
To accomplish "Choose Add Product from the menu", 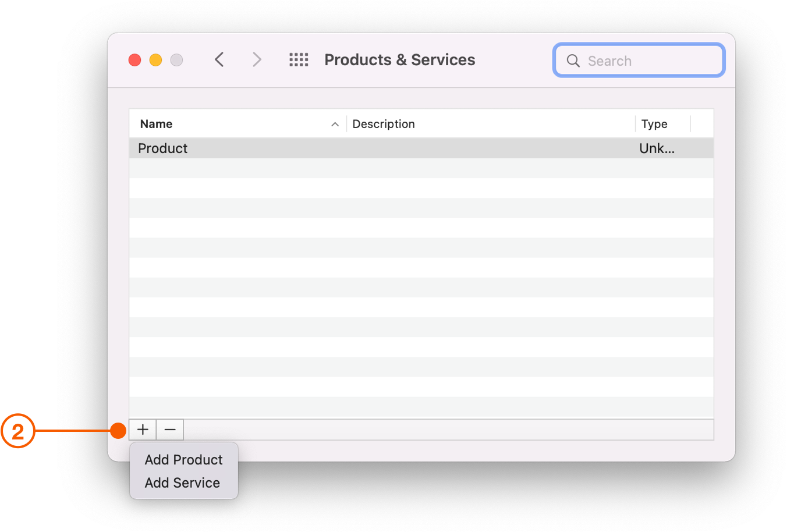I will click(183, 459).
